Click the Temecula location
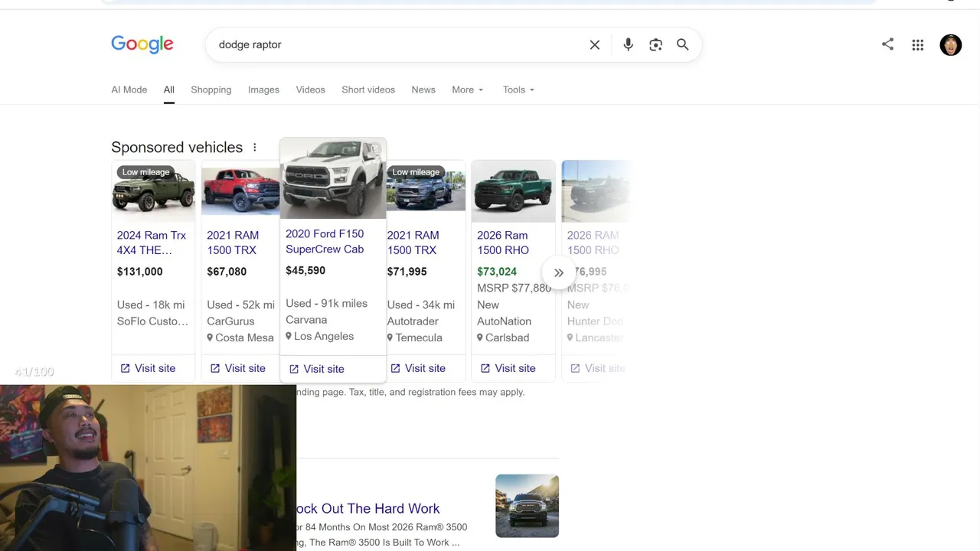This screenshot has width=980, height=551. (415, 337)
